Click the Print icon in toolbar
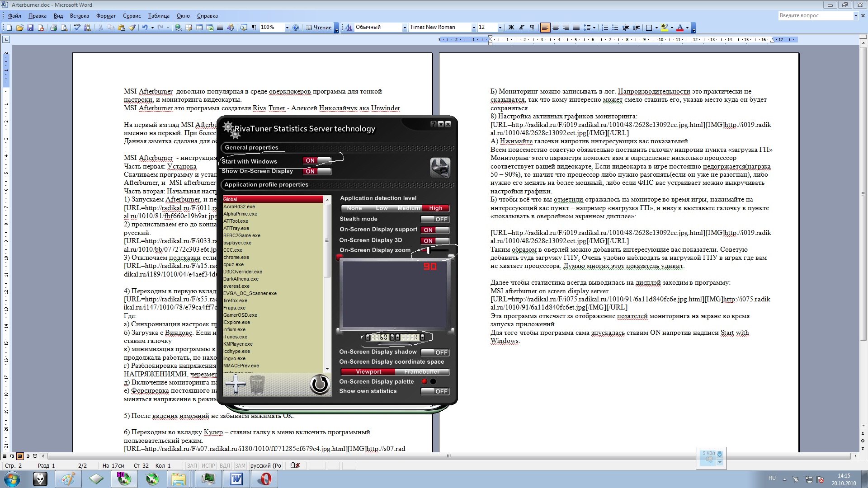 [53, 28]
